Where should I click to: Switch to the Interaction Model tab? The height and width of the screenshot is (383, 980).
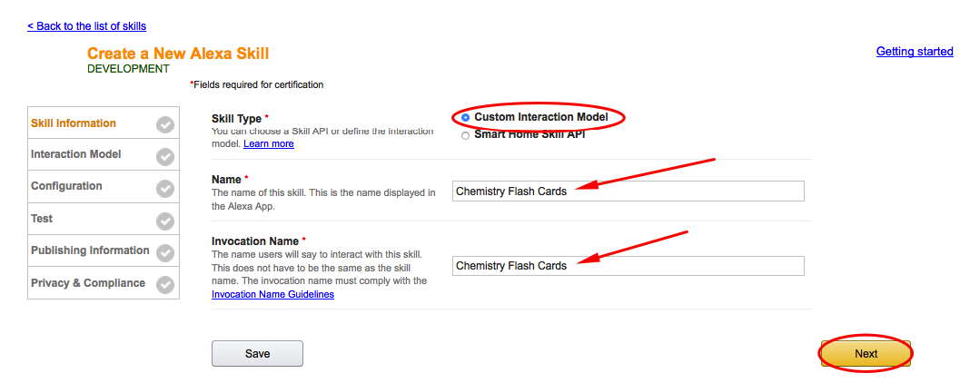75,154
